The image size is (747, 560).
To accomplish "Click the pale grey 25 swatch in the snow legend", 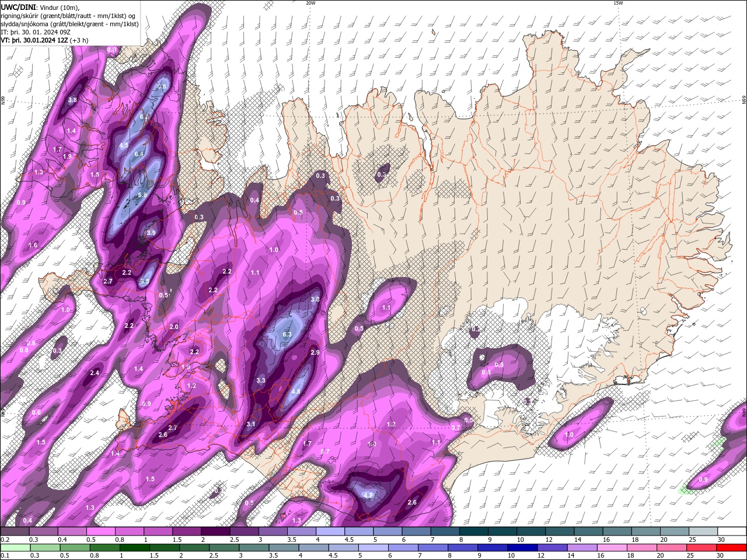I will pos(703,531).
